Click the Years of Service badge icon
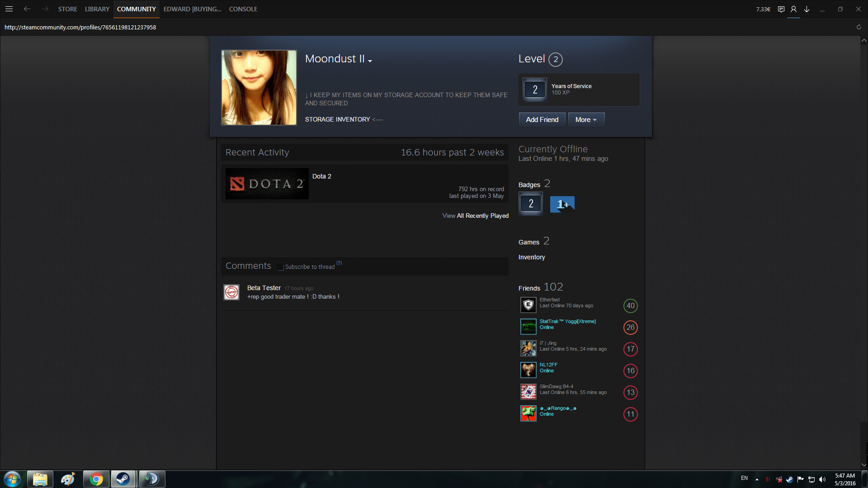The width and height of the screenshot is (868, 488). pos(535,89)
